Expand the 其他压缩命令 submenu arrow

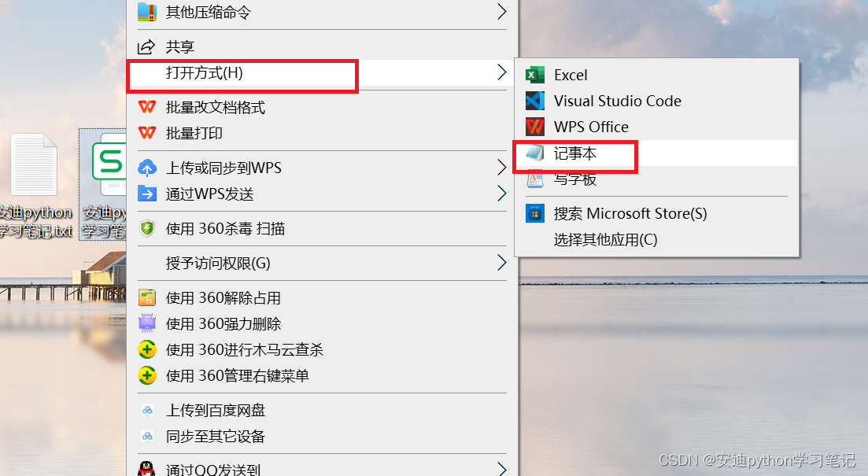tap(501, 12)
